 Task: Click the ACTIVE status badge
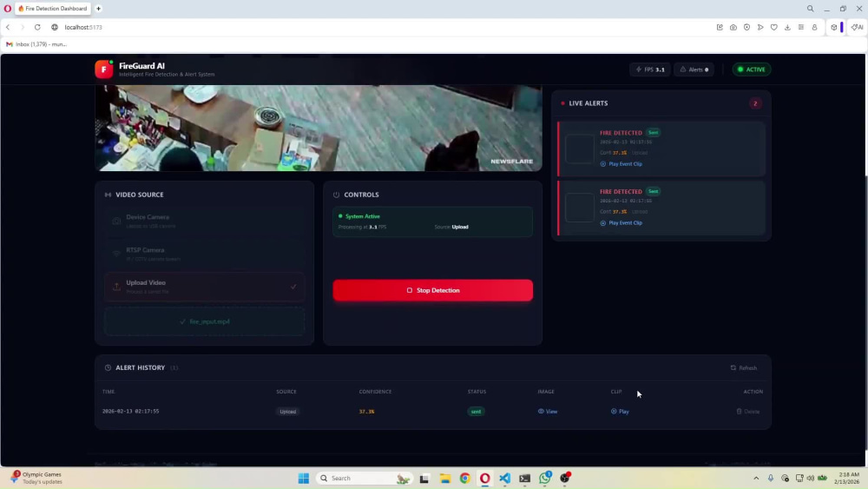(751, 69)
